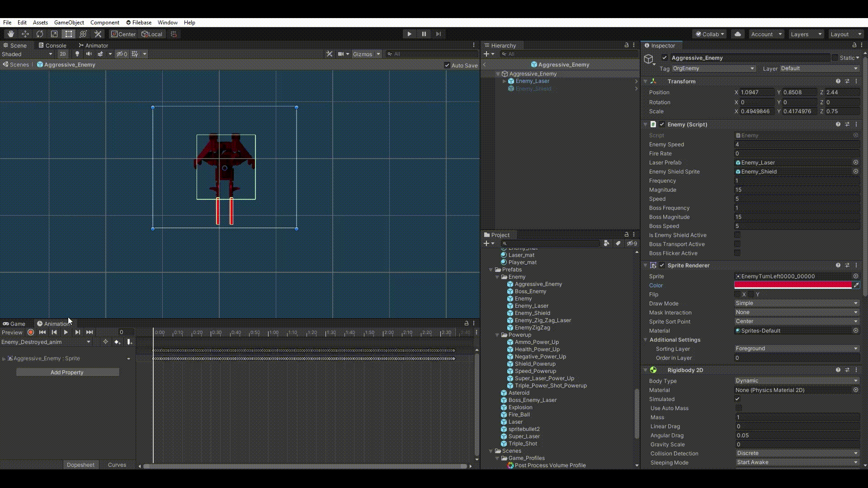
Task: Jump to the last animation keyframe
Action: pyautogui.click(x=90, y=332)
